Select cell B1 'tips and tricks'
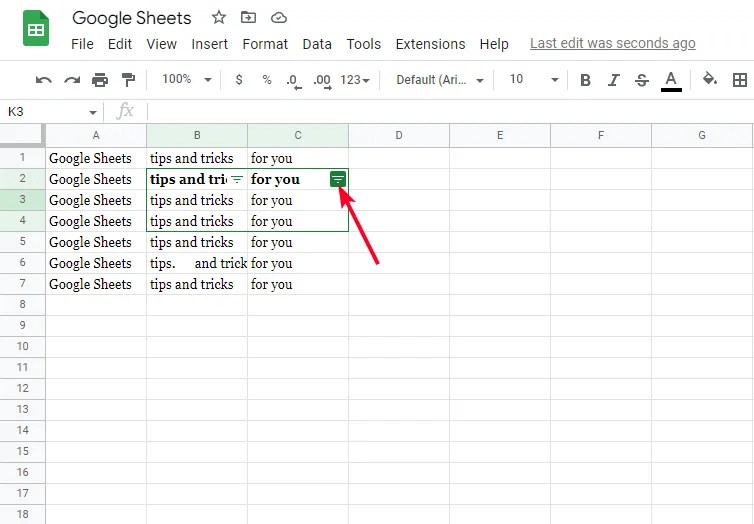 coord(197,158)
